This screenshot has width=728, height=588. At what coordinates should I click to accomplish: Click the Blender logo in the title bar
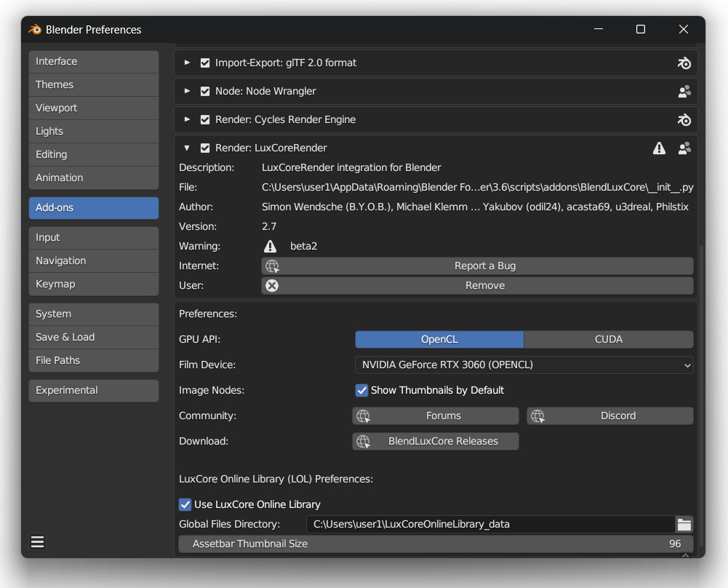[35, 30]
